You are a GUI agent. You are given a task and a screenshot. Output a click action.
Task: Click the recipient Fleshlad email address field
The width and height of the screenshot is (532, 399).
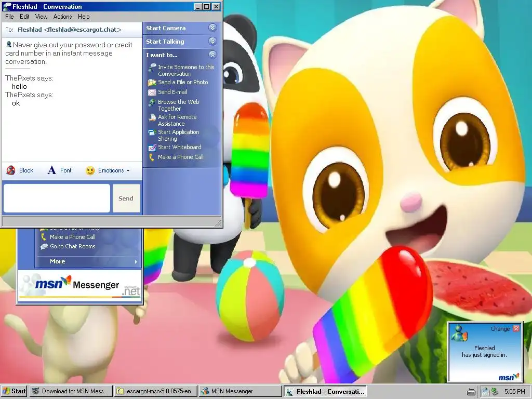[69, 30]
